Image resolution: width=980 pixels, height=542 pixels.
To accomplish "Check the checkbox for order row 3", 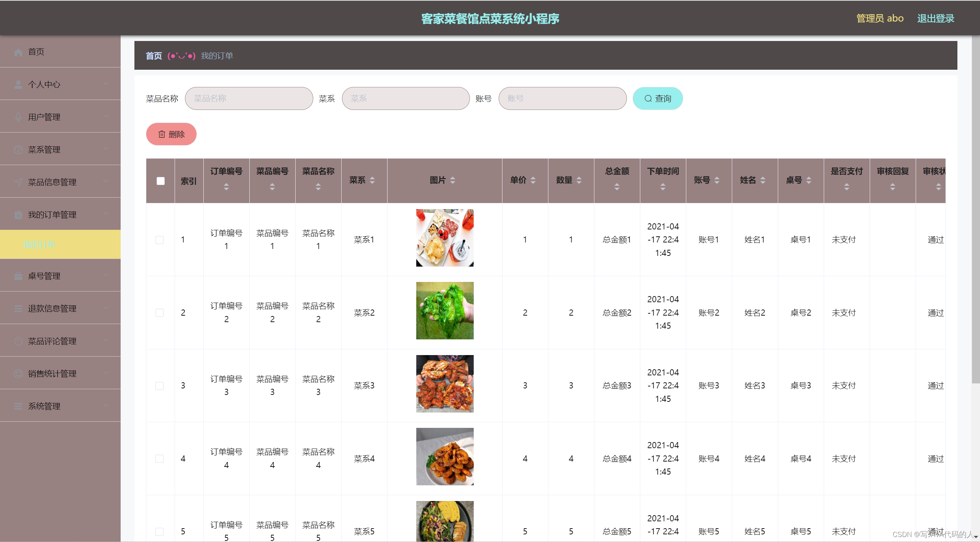I will click(x=160, y=386).
